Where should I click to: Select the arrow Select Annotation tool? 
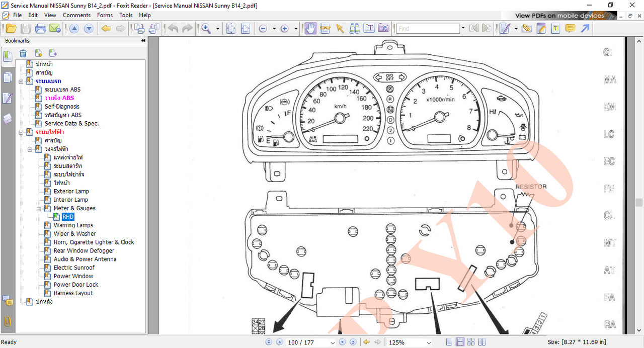click(x=340, y=29)
